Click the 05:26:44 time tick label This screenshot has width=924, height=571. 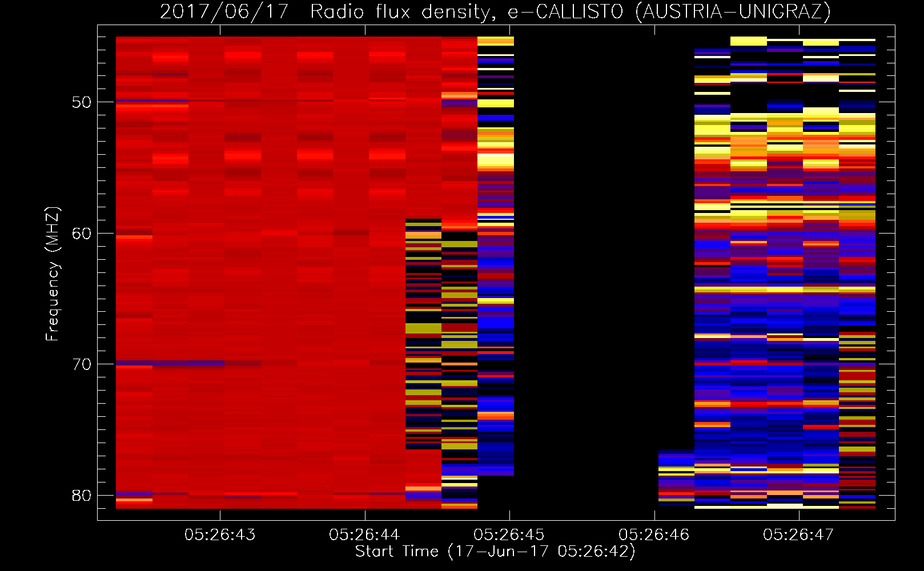tap(364, 535)
